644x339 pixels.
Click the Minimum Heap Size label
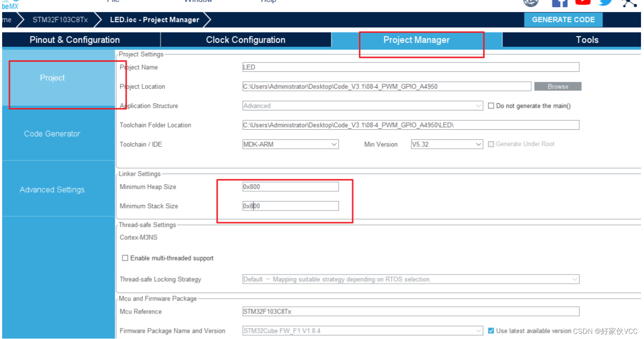click(x=148, y=187)
